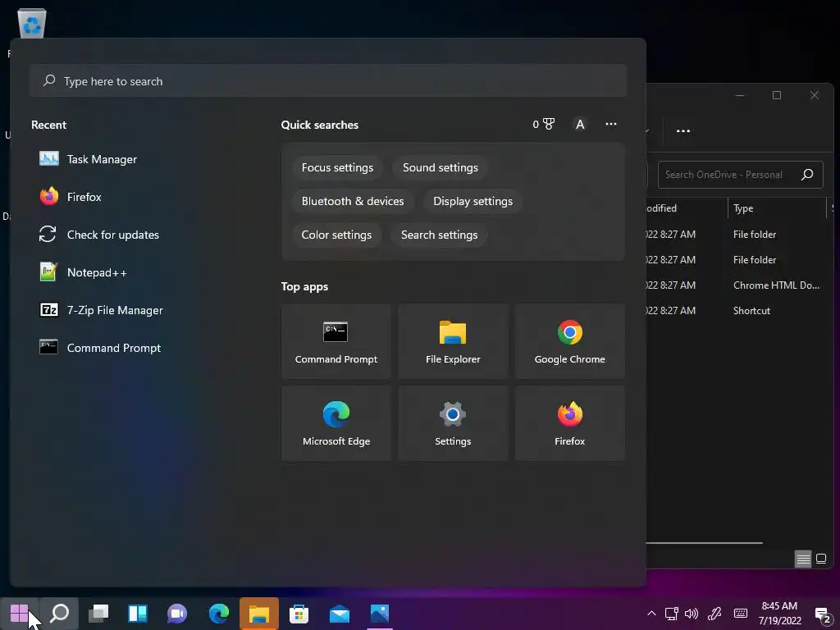Open network status tray icon
This screenshot has height=630, width=840.
tap(672, 614)
